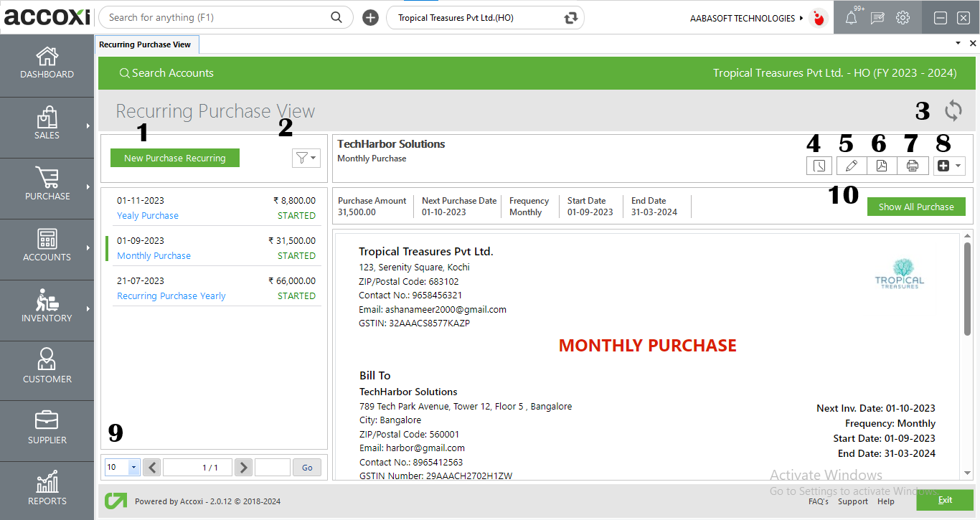Expand the filter dropdown

306,159
